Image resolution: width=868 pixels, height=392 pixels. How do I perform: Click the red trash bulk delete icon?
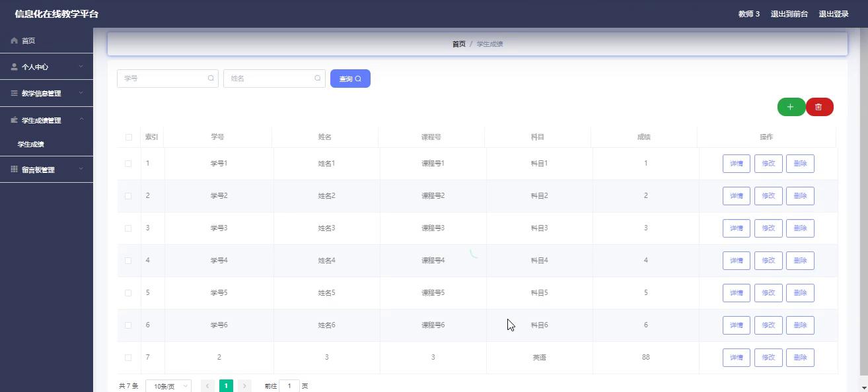(x=819, y=107)
